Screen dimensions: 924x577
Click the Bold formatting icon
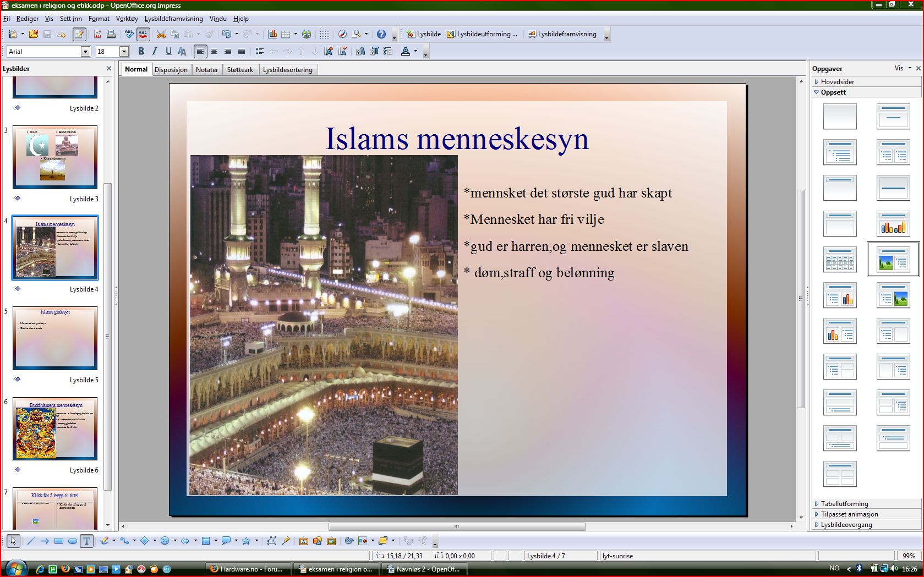point(141,51)
